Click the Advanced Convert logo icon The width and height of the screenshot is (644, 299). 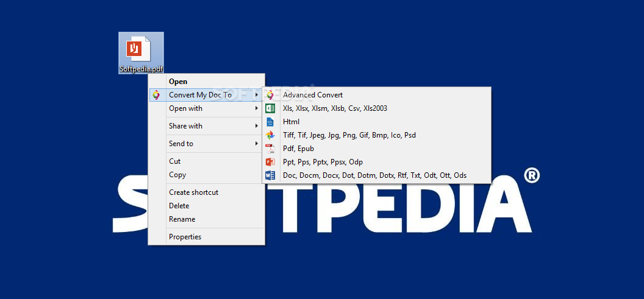(x=270, y=95)
